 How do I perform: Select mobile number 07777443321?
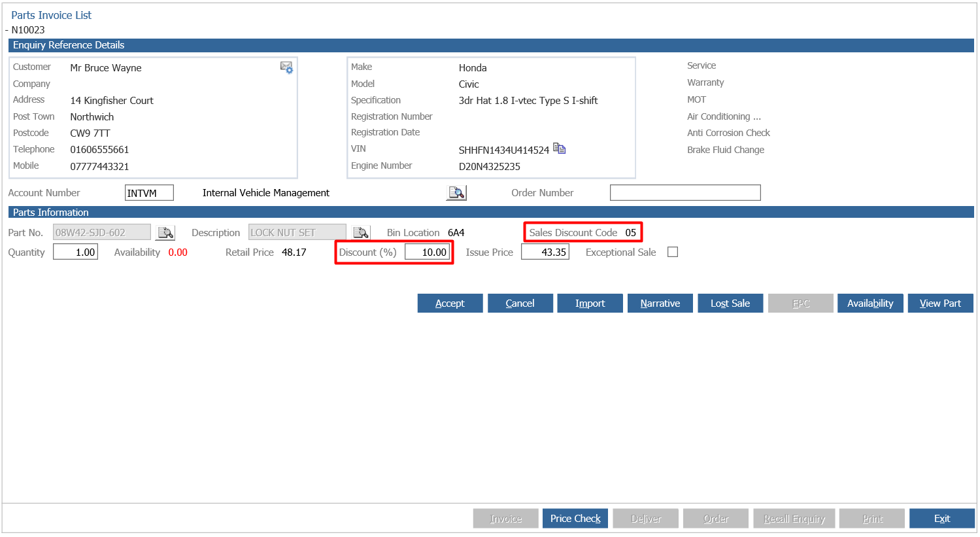coord(99,167)
